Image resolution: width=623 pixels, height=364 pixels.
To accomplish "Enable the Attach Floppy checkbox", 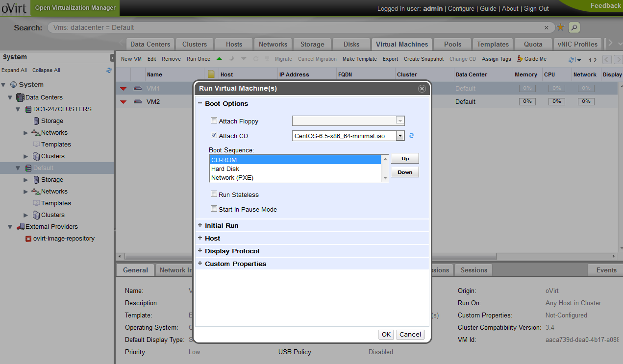I will (214, 121).
